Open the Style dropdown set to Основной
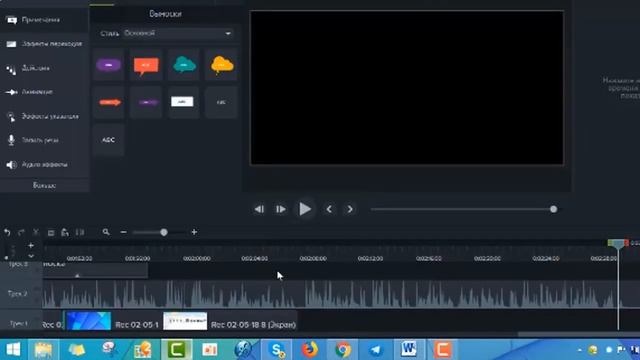The height and width of the screenshot is (360, 640). click(x=178, y=33)
